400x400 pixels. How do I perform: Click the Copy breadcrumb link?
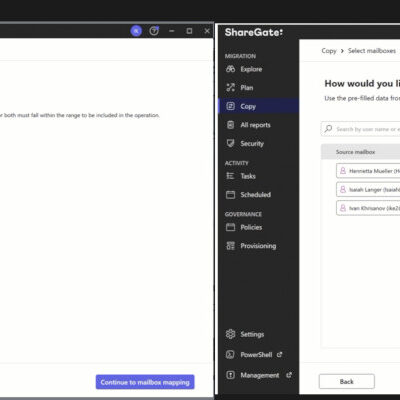(329, 51)
